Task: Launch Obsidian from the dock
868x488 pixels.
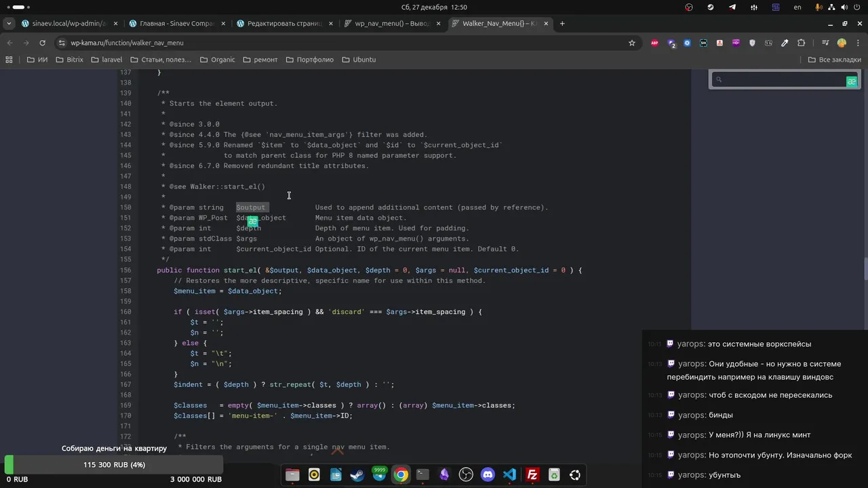Action: coord(444,475)
